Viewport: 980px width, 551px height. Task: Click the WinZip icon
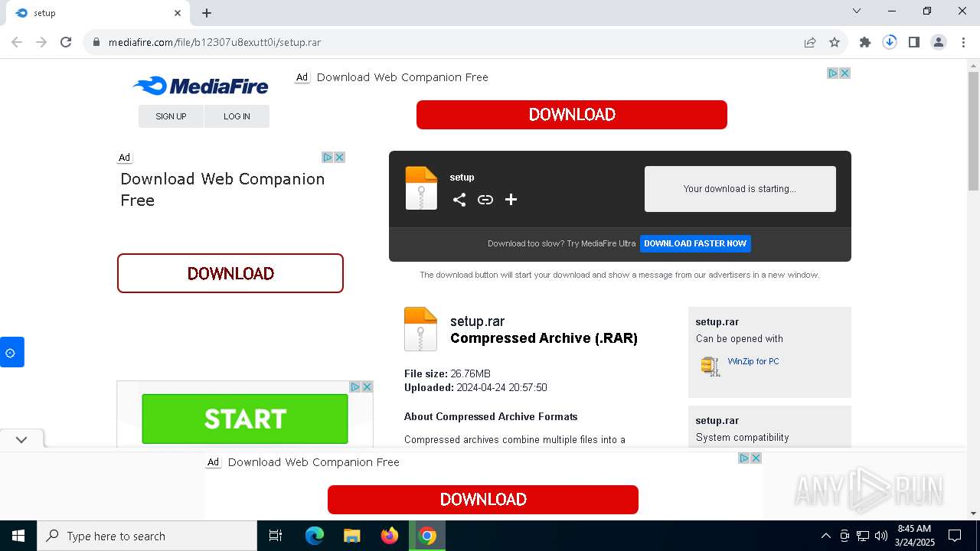(710, 366)
